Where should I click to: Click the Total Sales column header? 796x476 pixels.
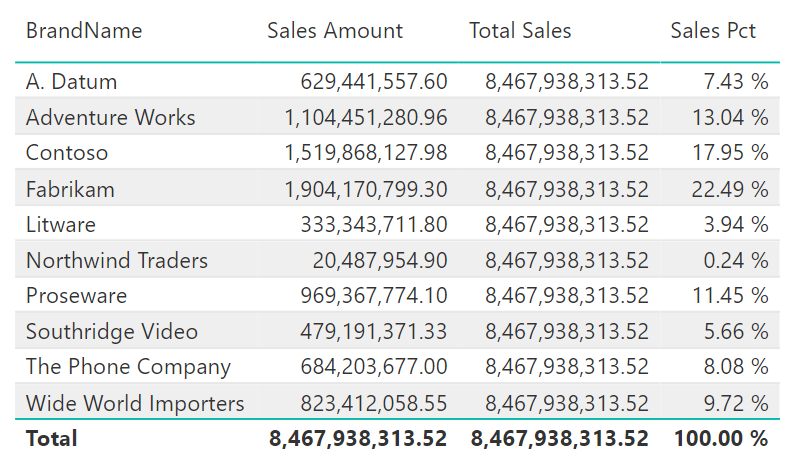pyautogui.click(x=520, y=31)
